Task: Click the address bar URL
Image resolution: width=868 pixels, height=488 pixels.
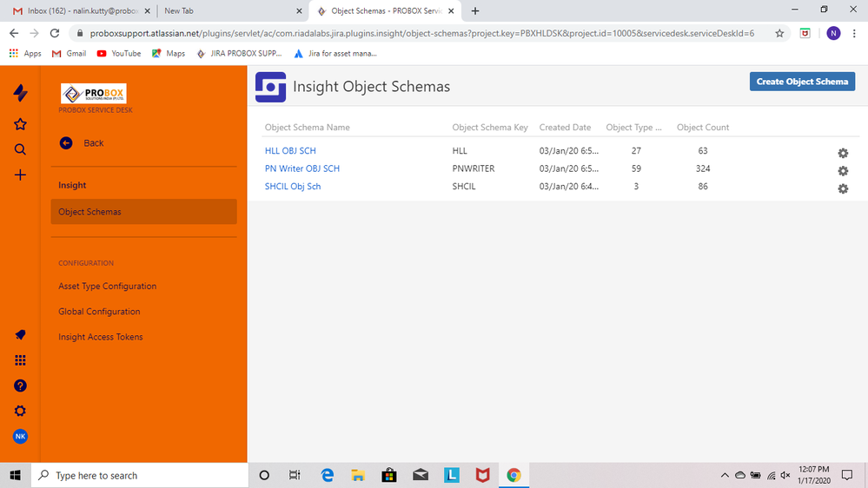Action: coord(421,33)
